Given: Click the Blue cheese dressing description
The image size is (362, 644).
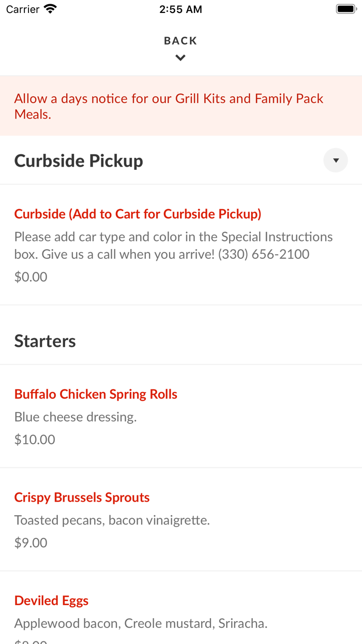Looking at the screenshot, I should click(x=76, y=417).
